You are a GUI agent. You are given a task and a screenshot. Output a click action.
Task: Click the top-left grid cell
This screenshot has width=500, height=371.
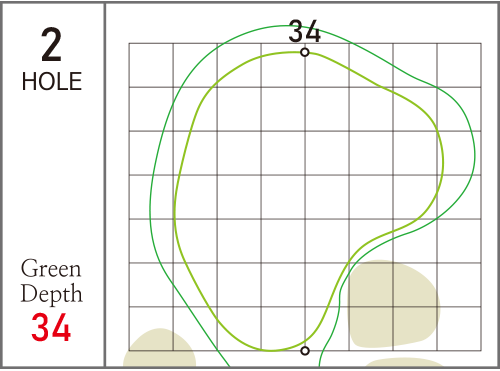coord(151,65)
